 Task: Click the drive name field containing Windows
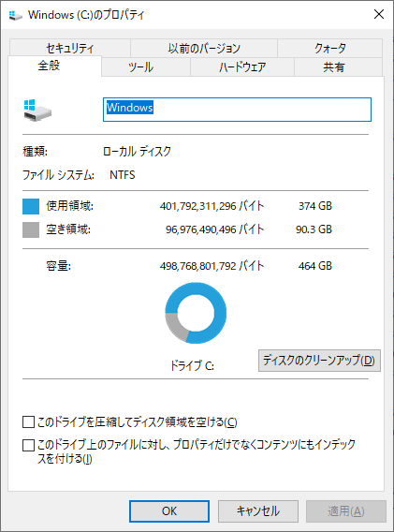[x=237, y=110]
